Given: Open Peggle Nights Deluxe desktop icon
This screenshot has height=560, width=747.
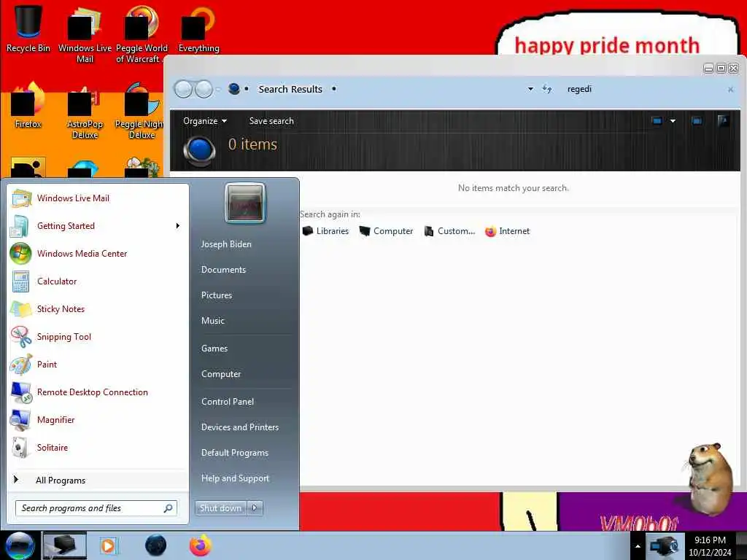Looking at the screenshot, I should tap(139, 112).
